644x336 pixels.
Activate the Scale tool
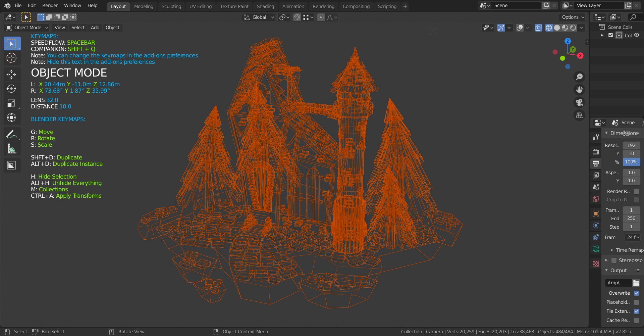11,103
